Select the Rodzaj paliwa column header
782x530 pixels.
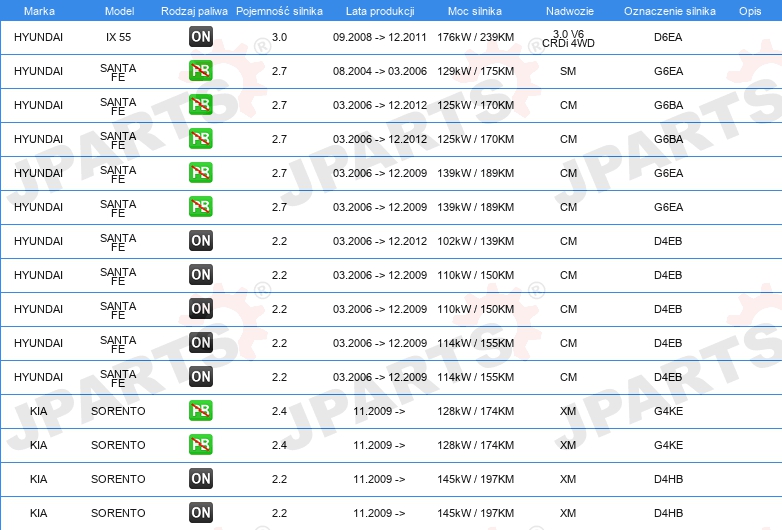pos(194,11)
